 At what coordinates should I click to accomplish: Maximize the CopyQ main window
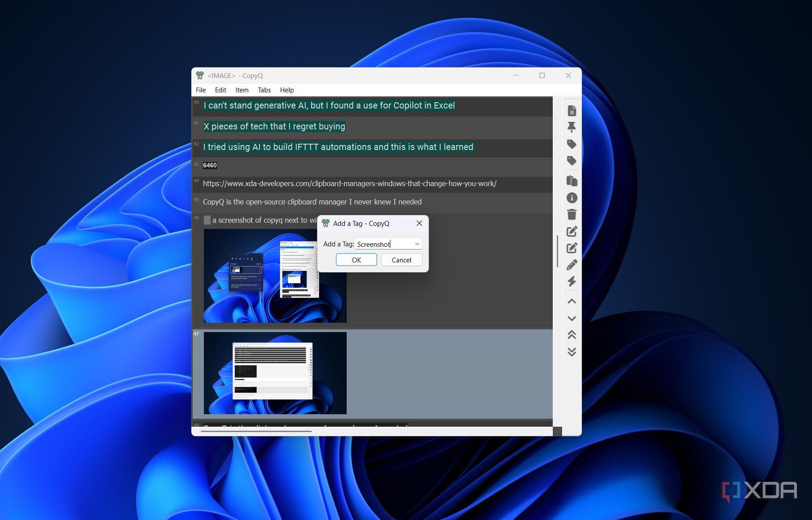coord(542,75)
